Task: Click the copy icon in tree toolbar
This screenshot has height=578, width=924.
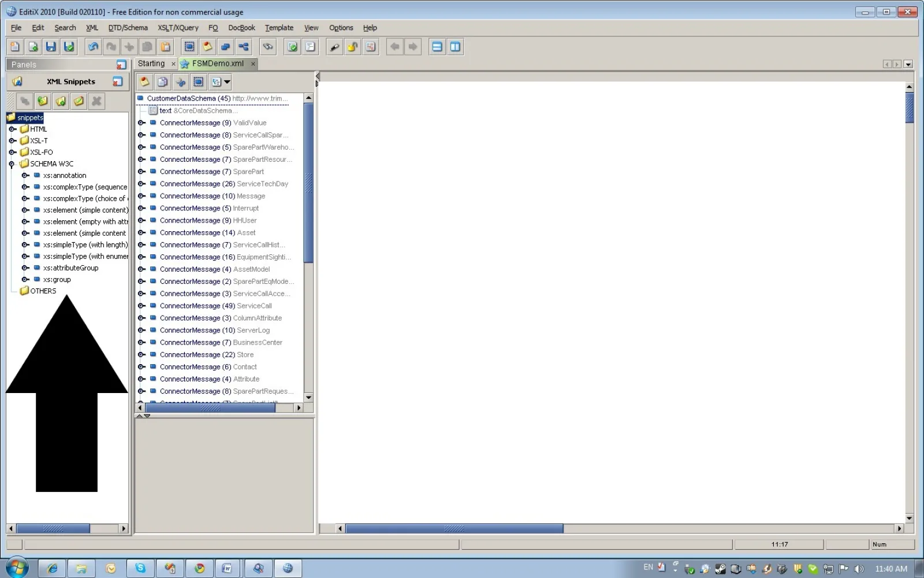Action: [x=163, y=82]
